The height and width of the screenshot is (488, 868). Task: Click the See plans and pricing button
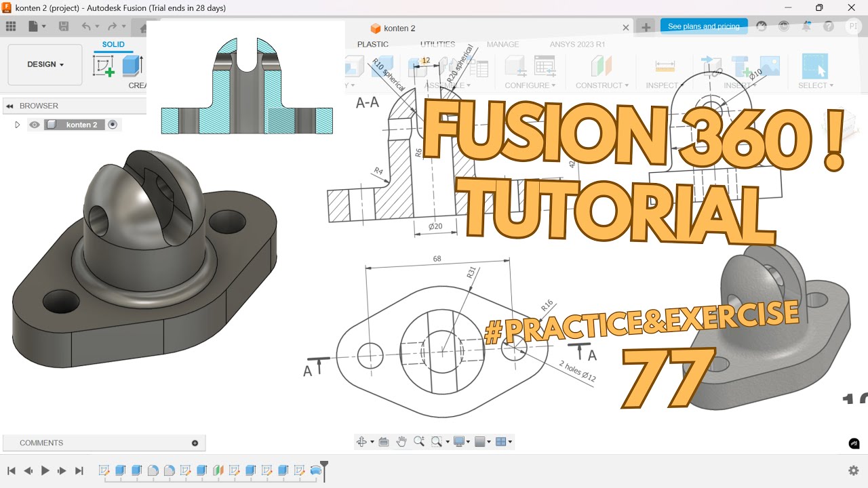point(704,26)
